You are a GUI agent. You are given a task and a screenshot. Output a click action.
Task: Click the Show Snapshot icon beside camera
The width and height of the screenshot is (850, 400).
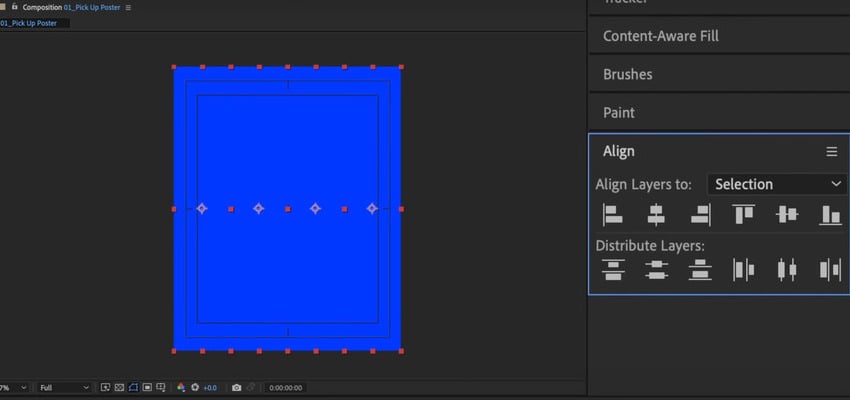pyautogui.click(x=250, y=388)
